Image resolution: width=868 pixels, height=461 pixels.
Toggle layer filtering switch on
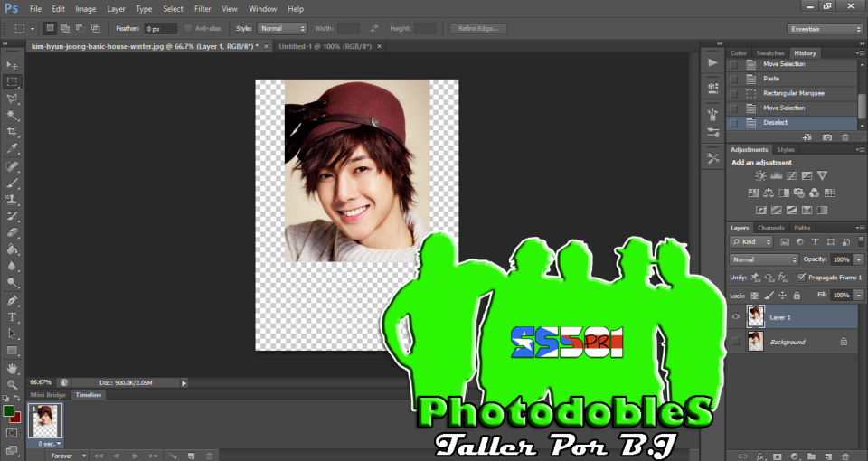pyautogui.click(x=861, y=241)
